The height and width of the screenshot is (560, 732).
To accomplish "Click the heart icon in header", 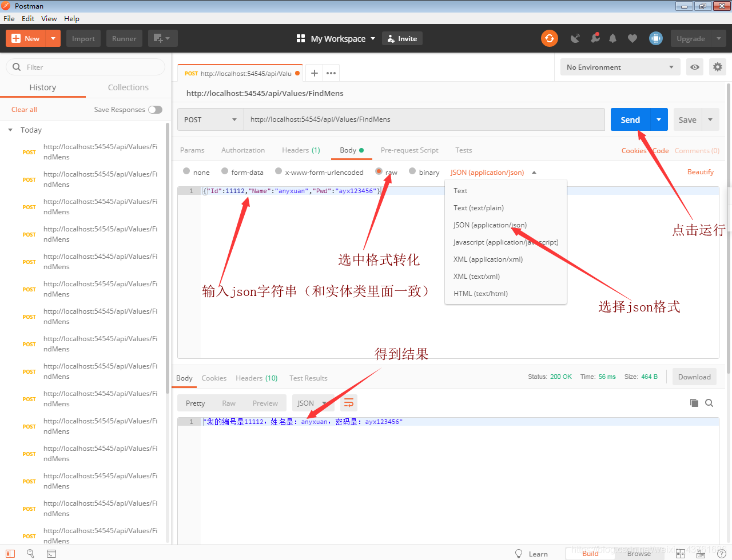I will coord(632,38).
